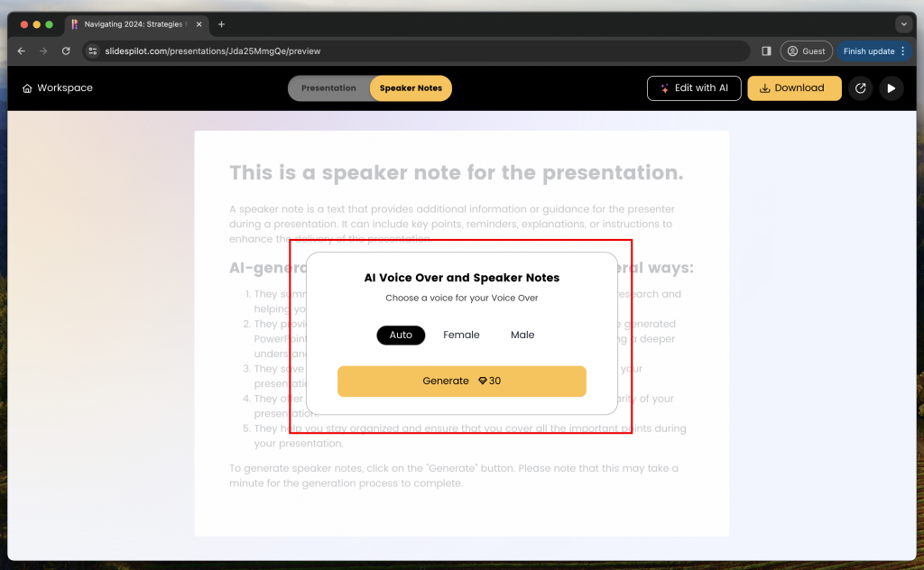
Task: Switch to the Presentation tab
Action: click(x=328, y=88)
